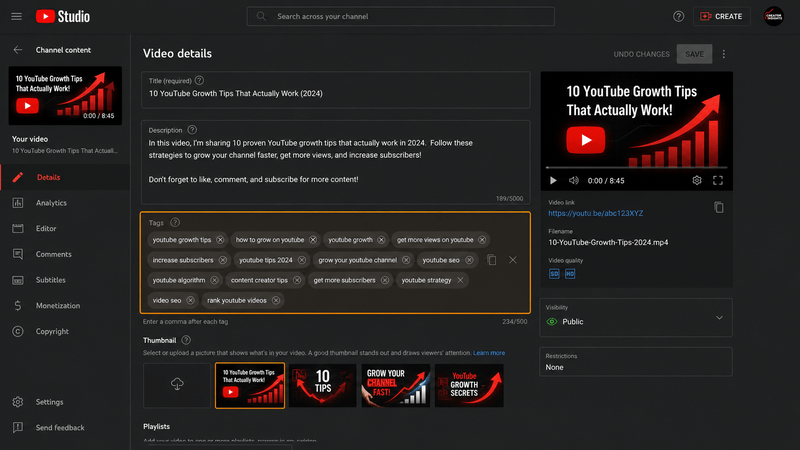Click the YouTube Studio logo
This screenshot has height=450, width=800.
[63, 16]
